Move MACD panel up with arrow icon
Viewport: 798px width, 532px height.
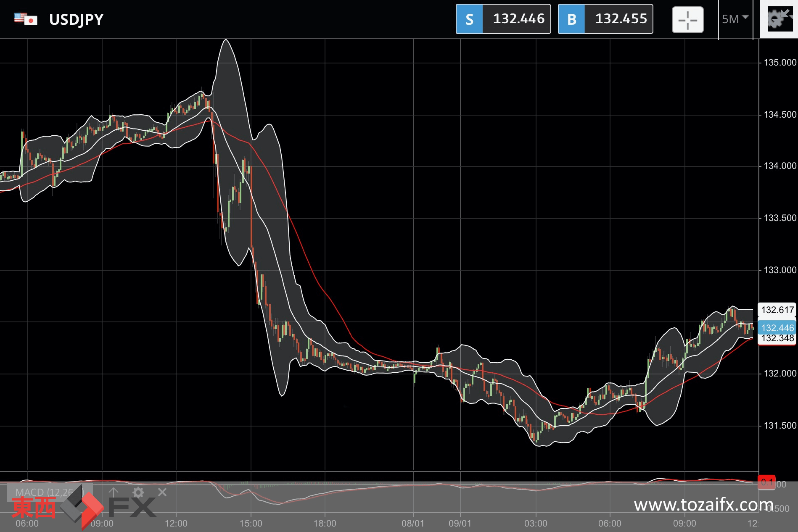point(114,492)
